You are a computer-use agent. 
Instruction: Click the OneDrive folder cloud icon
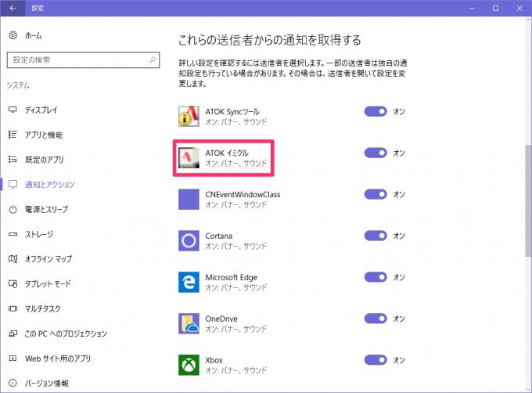coord(189,323)
